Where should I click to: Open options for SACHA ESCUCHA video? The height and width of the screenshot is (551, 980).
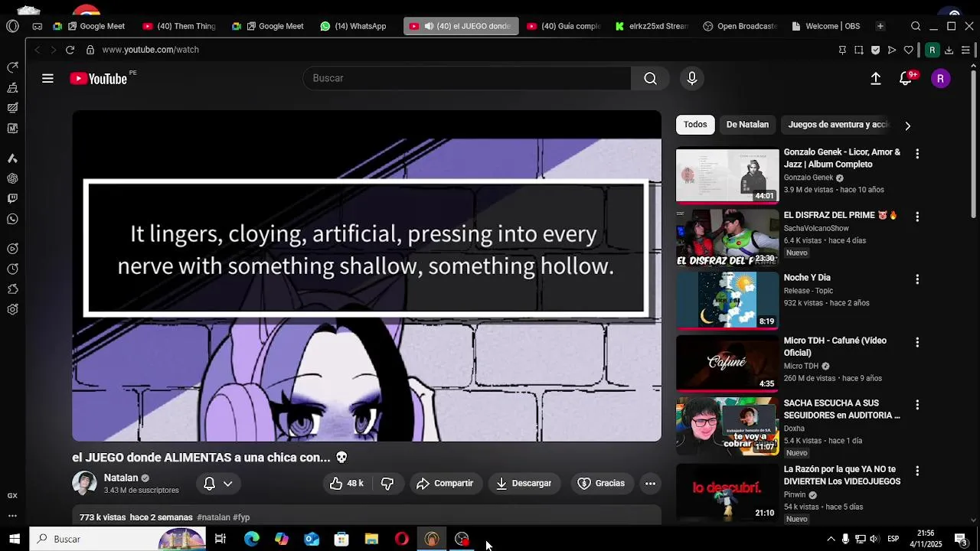click(917, 405)
